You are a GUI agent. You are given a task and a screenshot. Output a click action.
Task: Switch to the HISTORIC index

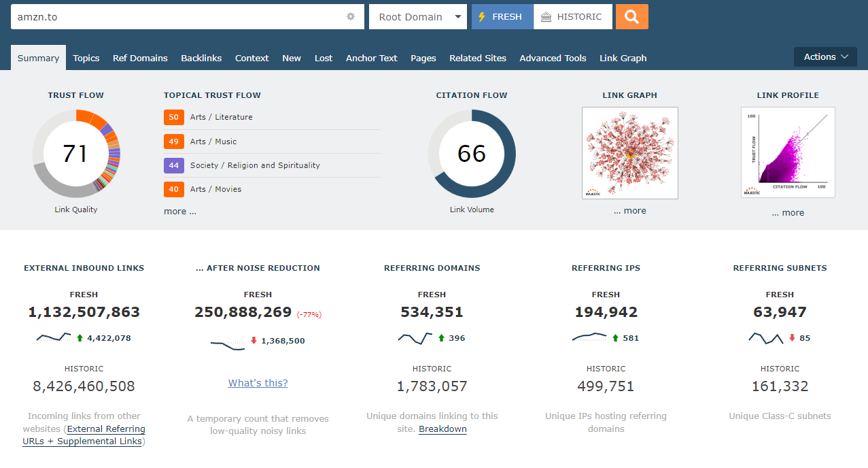(573, 17)
